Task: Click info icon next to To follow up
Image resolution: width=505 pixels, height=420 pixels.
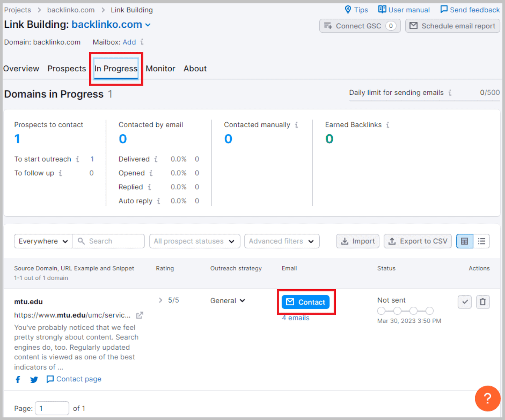Action: tap(60, 173)
